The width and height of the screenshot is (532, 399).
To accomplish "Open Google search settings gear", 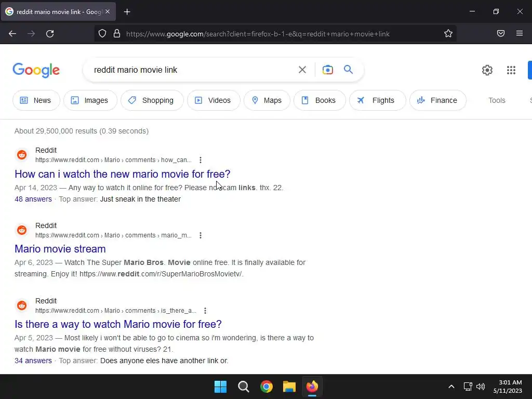I will pyautogui.click(x=487, y=70).
